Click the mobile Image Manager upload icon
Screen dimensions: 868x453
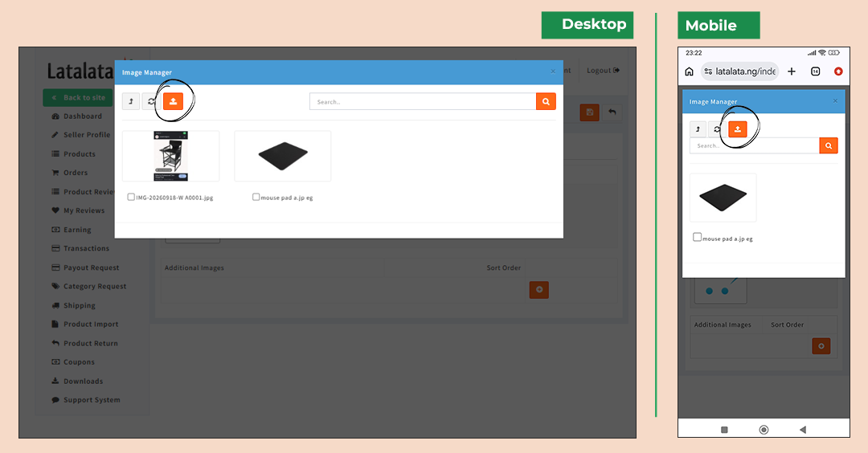(737, 129)
